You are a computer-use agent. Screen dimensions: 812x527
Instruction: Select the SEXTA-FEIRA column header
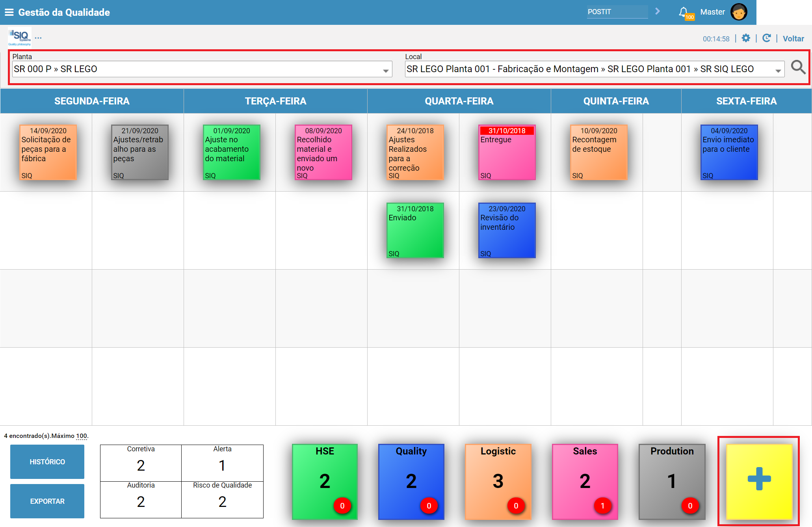pyautogui.click(x=746, y=101)
